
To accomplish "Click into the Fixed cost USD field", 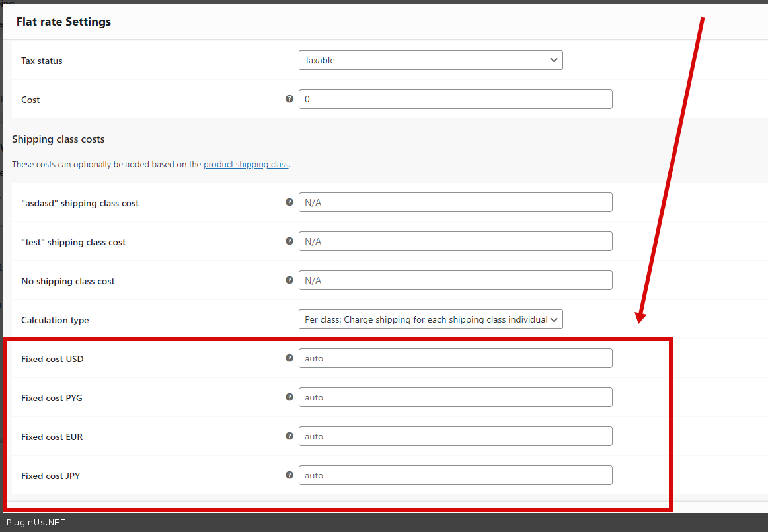I will 455,358.
